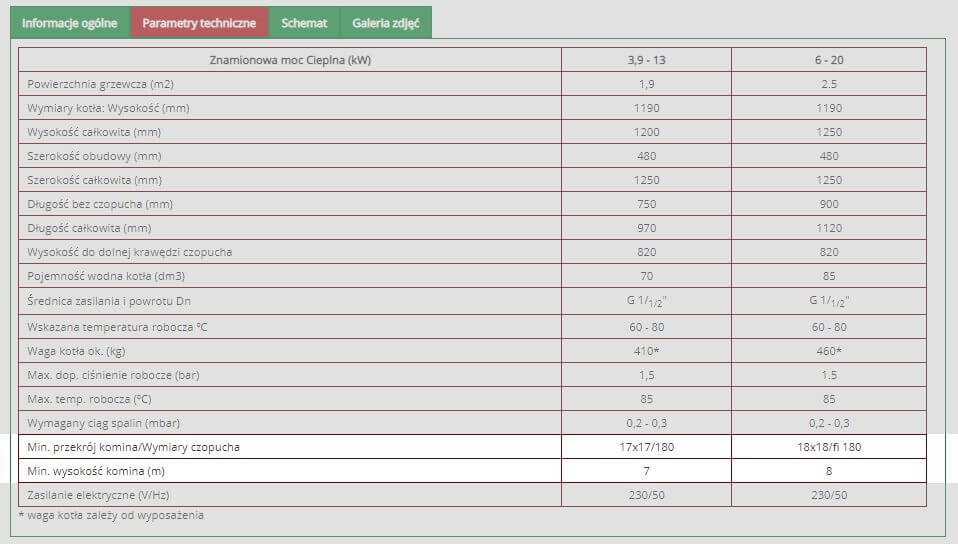This screenshot has width=958, height=544.
Task: Click the Min. przekrój komina/Wymiary czopucha row
Action: pyautogui.click(x=472, y=447)
